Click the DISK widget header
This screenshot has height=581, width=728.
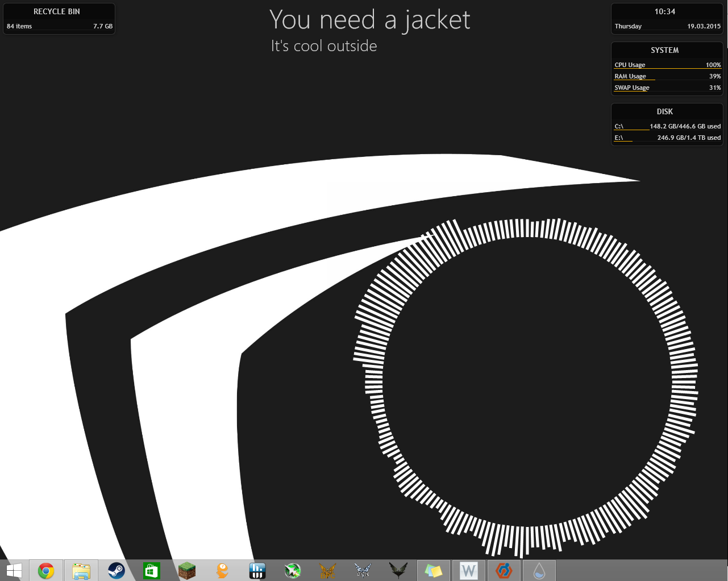pyautogui.click(x=665, y=111)
